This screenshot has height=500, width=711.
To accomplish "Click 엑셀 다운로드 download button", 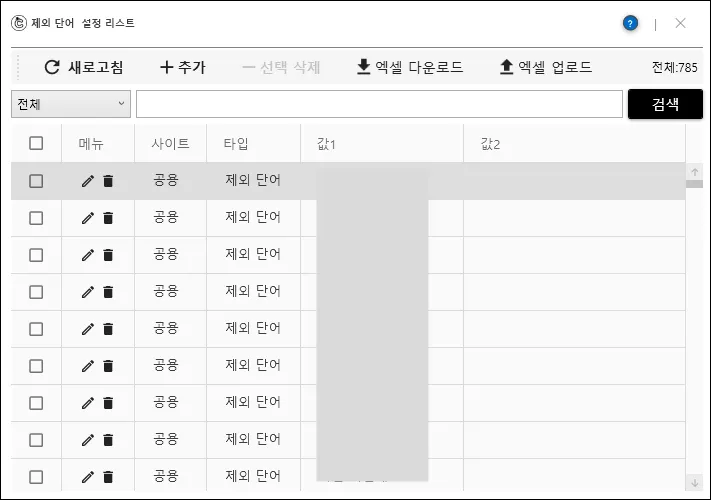I will [x=410, y=67].
